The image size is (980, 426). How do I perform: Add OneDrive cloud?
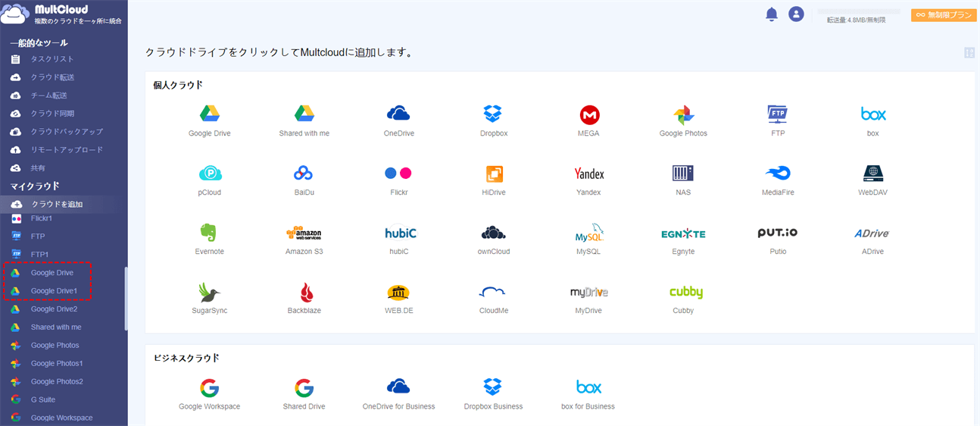398,121
